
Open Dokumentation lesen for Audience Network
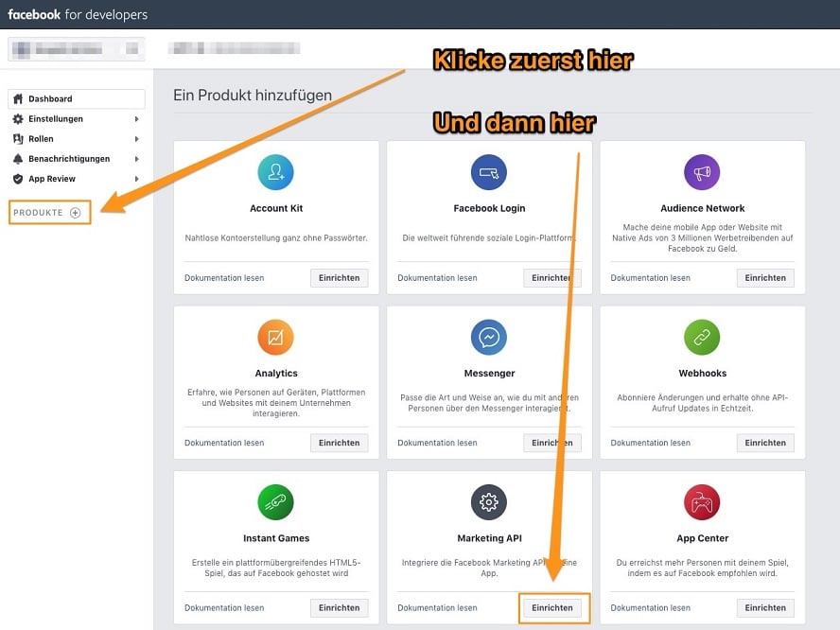point(651,278)
